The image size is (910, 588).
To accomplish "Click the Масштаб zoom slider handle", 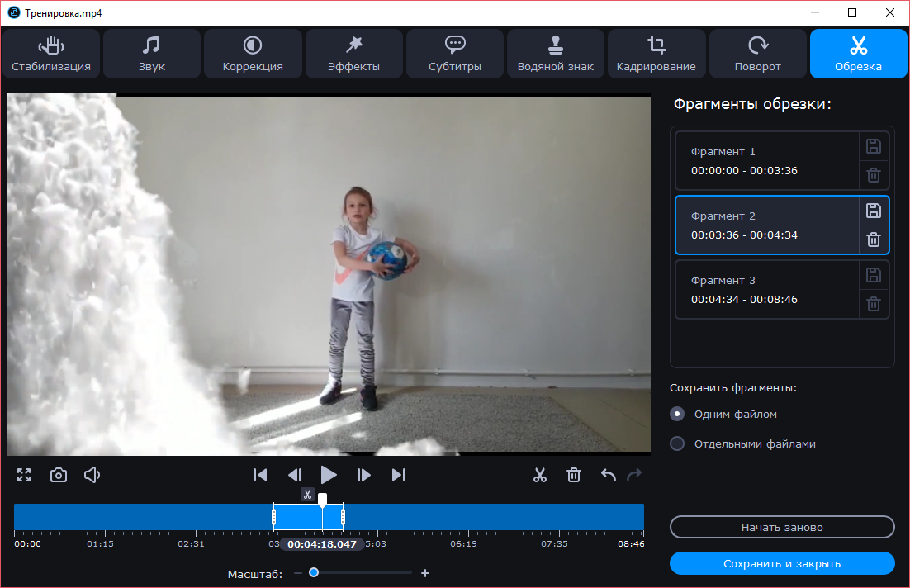I will coord(314,572).
